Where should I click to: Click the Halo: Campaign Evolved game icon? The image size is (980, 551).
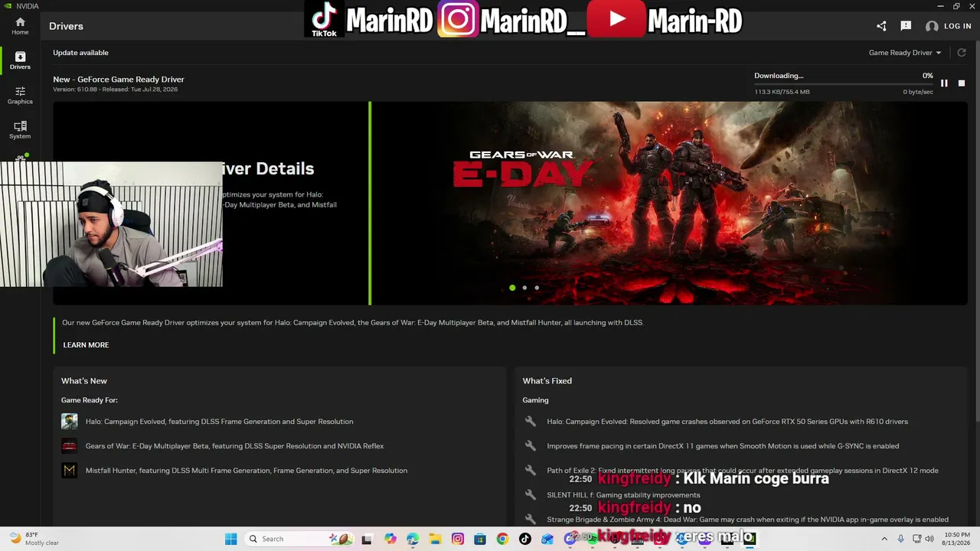click(70, 422)
